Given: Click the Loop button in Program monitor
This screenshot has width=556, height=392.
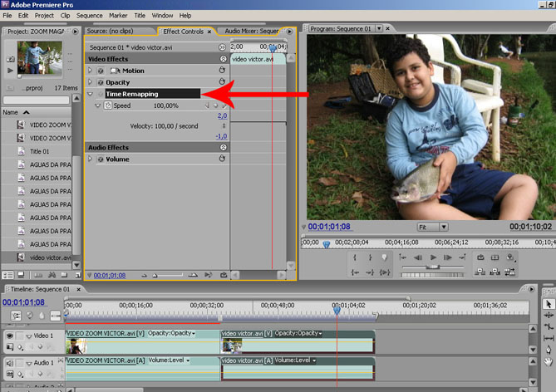Looking at the screenshot, I should point(480,258).
